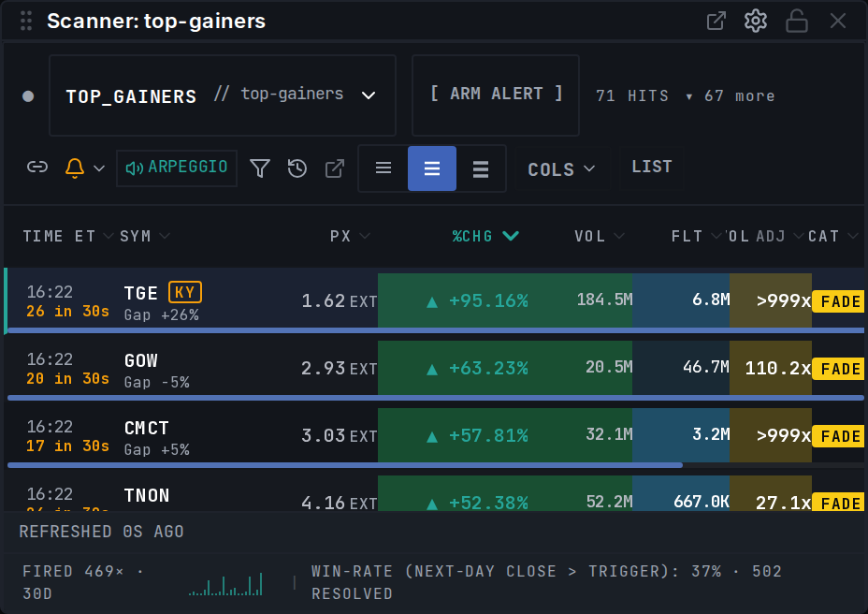Toggle the panel lock icon

(x=797, y=21)
